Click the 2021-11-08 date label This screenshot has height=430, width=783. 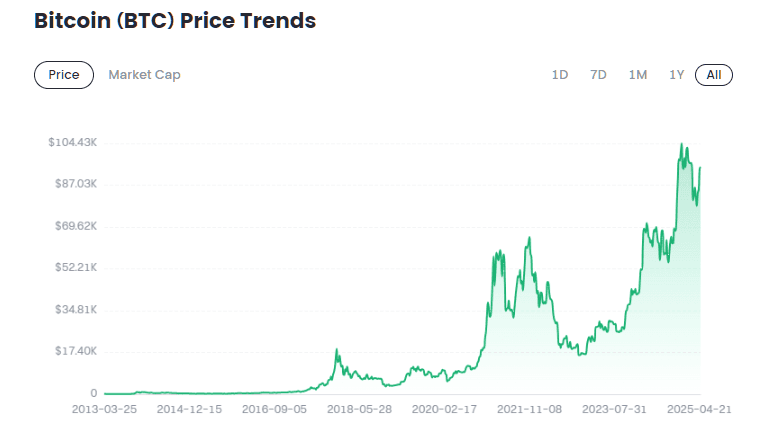[531, 410]
